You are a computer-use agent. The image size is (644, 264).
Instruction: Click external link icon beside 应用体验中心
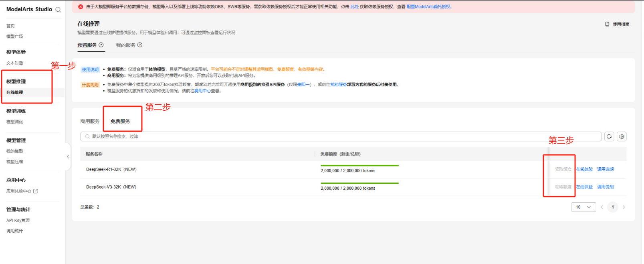[36, 191]
